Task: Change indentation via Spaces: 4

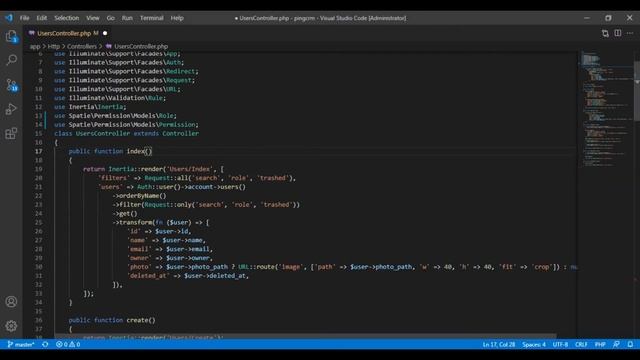Action: click(x=534, y=344)
